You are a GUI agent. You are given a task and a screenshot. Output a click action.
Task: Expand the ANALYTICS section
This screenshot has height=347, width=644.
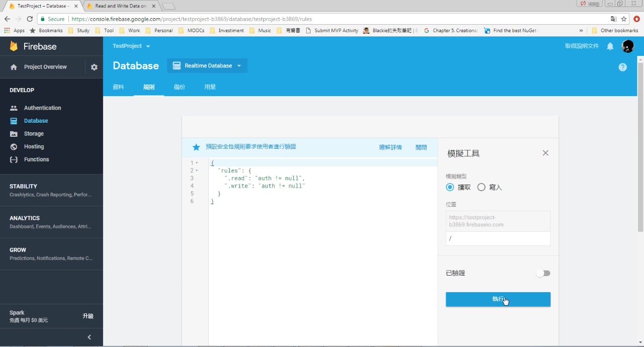point(51,222)
